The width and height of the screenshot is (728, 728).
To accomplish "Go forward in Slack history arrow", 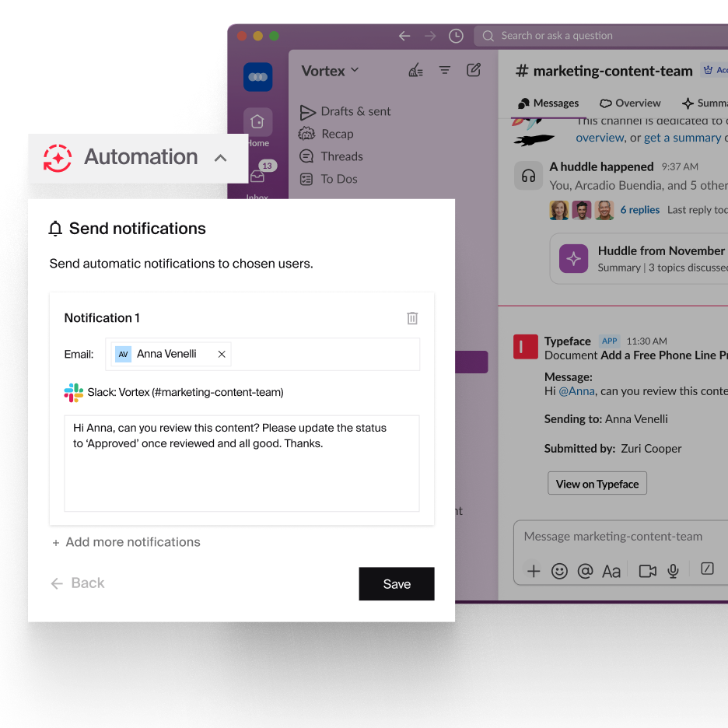I will (430, 36).
